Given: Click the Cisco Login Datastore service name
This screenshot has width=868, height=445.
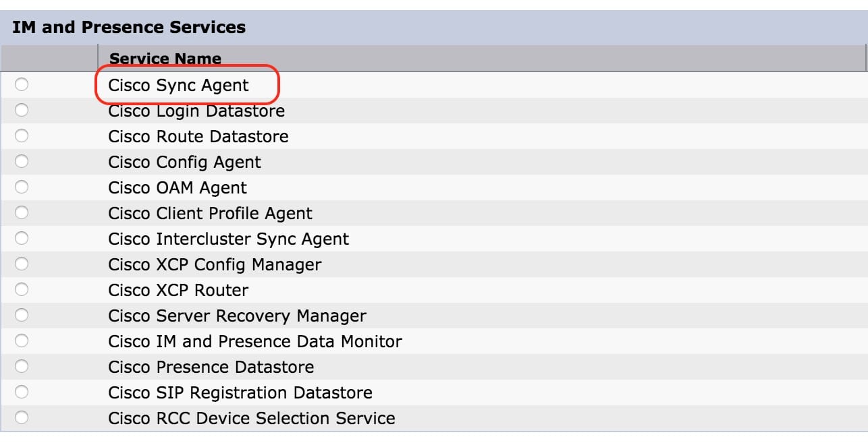Looking at the screenshot, I should [x=196, y=111].
